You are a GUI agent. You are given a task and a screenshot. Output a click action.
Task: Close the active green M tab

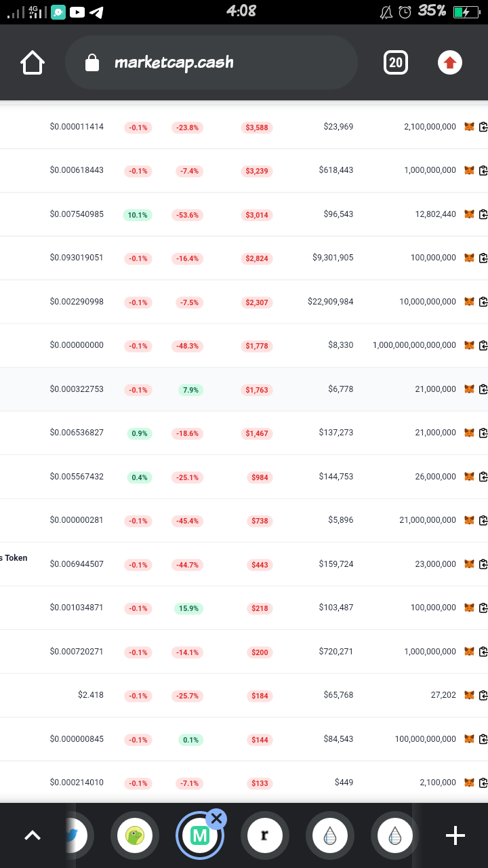(216, 818)
